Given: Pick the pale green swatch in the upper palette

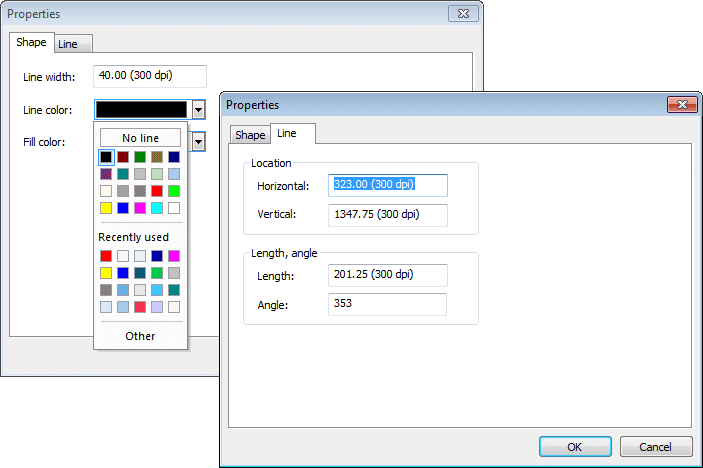Looking at the screenshot, I should (x=157, y=174).
